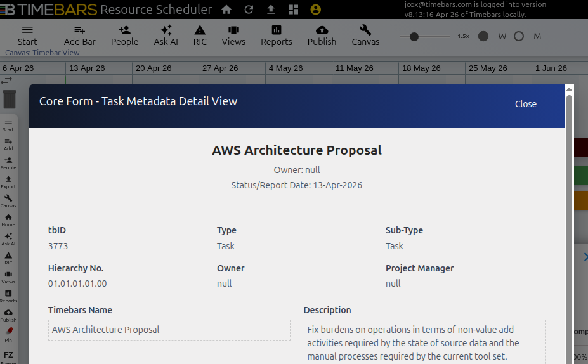This screenshot has height=364, width=588.
Task: Close the Task Metadata Detail View dialog
Action: (525, 104)
